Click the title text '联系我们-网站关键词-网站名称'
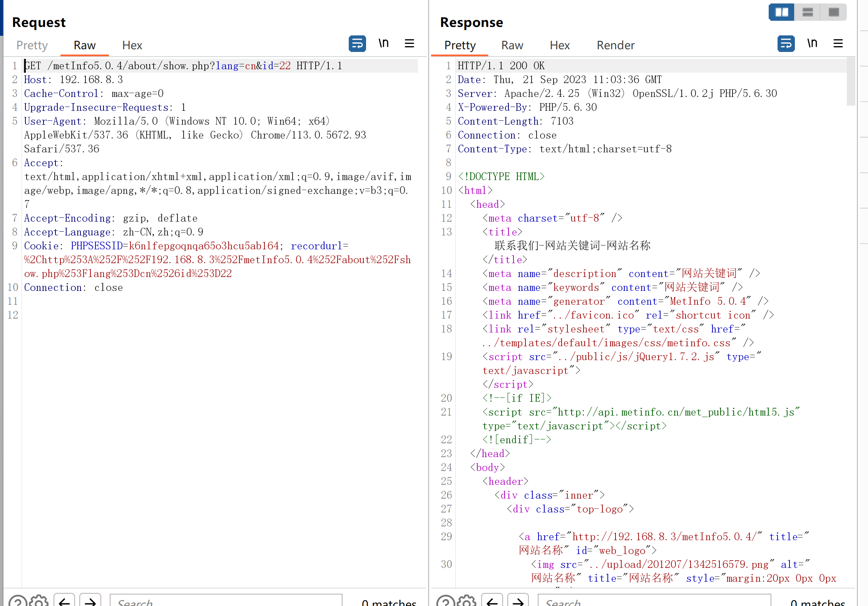Image resolution: width=868 pixels, height=606 pixels. click(572, 246)
